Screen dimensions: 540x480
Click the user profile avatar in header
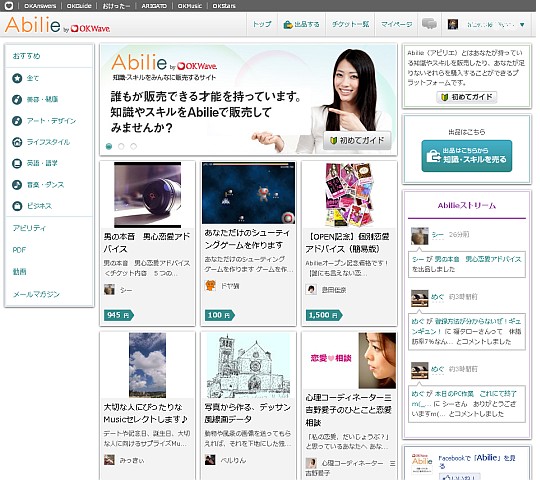453,24
